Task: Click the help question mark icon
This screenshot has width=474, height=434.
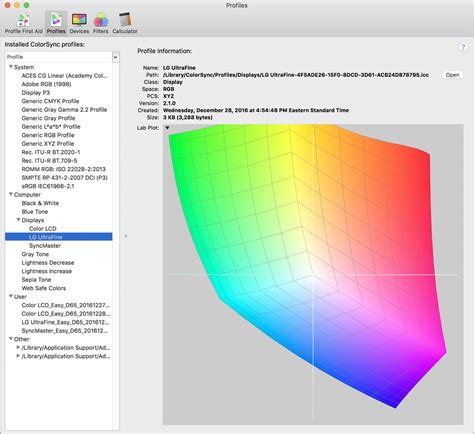Action: (463, 47)
